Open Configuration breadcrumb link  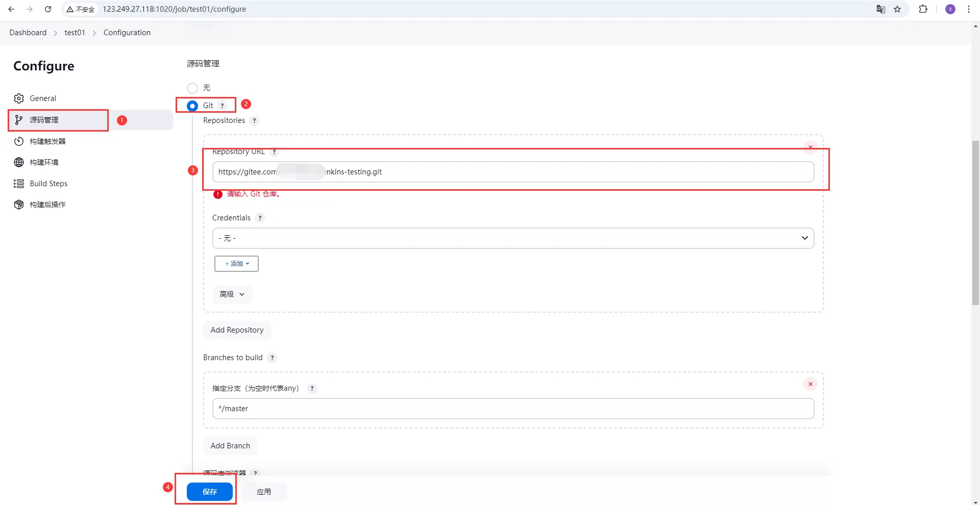pyautogui.click(x=127, y=33)
